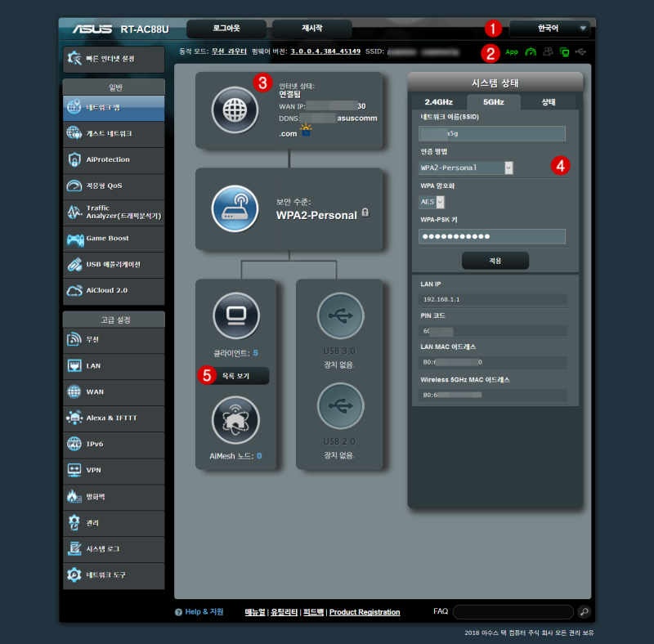Click the green LAN connection status icon
654x644 pixels.
pyautogui.click(x=564, y=52)
